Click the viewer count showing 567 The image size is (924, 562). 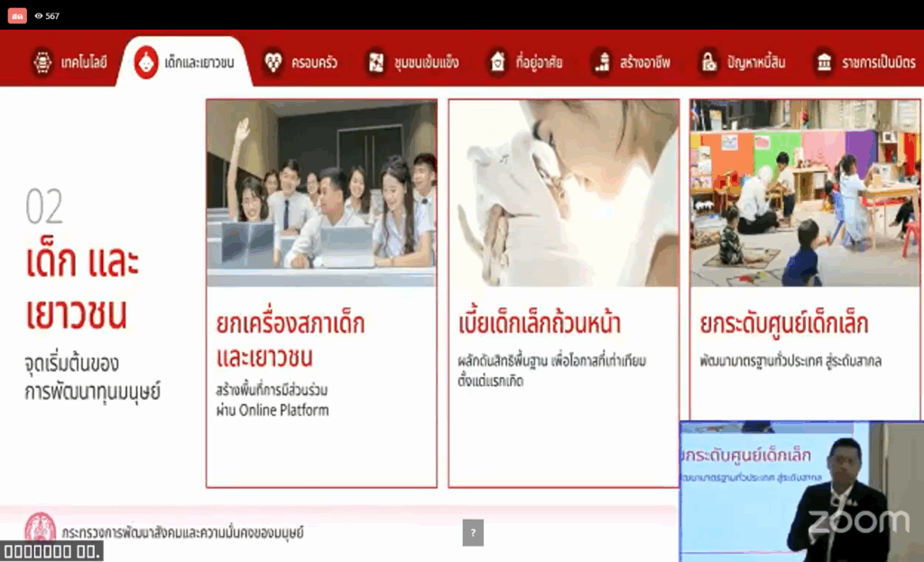[47, 15]
